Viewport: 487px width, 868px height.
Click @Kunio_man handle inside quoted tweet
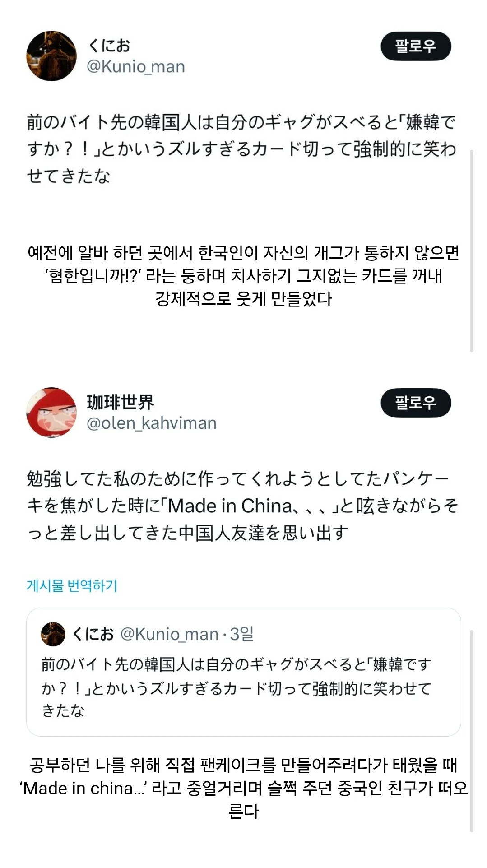[170, 634]
